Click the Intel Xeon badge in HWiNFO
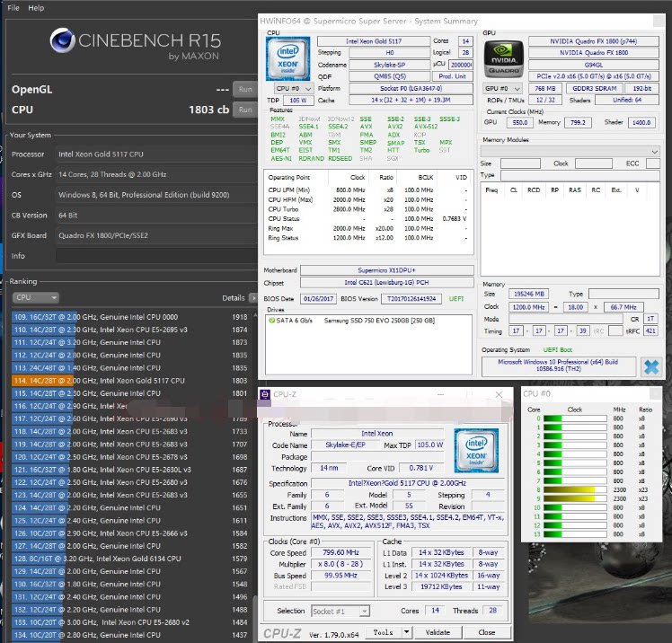 (x=287, y=58)
